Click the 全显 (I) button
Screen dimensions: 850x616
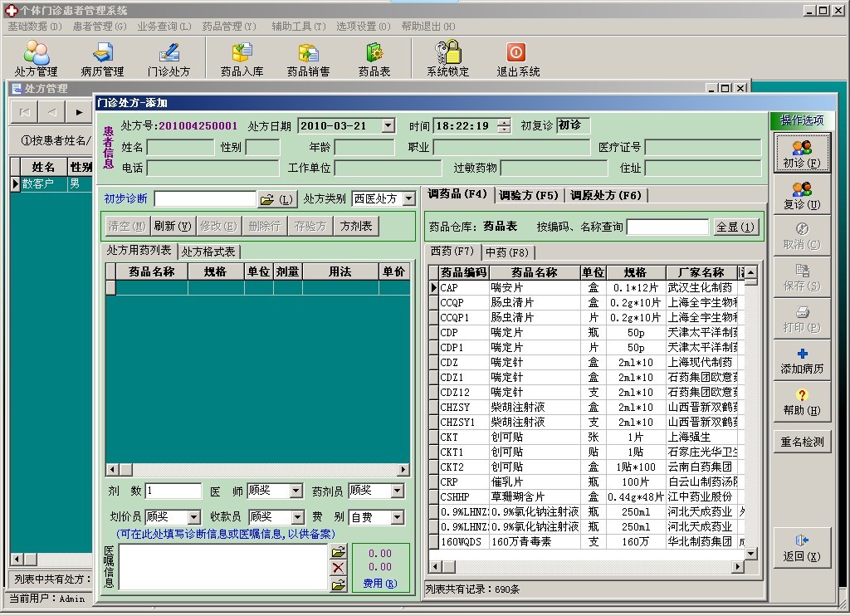735,227
